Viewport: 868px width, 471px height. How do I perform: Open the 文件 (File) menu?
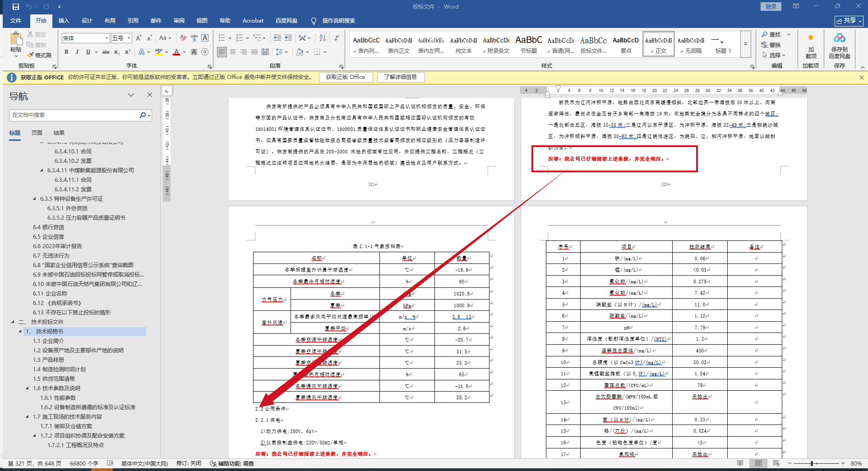[16, 21]
